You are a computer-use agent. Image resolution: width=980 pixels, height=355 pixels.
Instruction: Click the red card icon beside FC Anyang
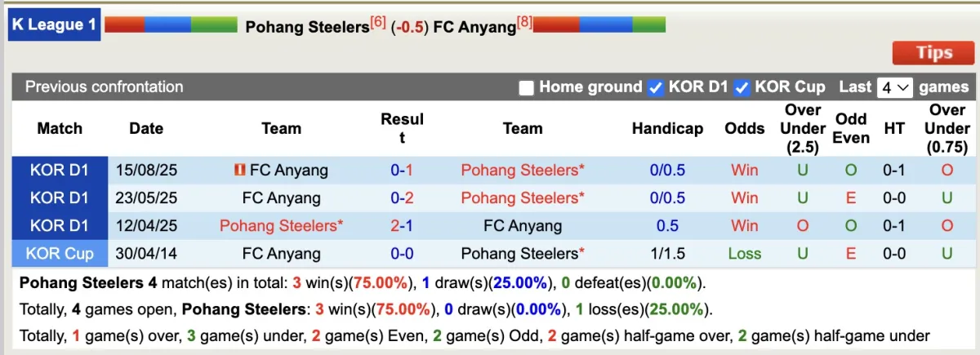click(x=239, y=171)
